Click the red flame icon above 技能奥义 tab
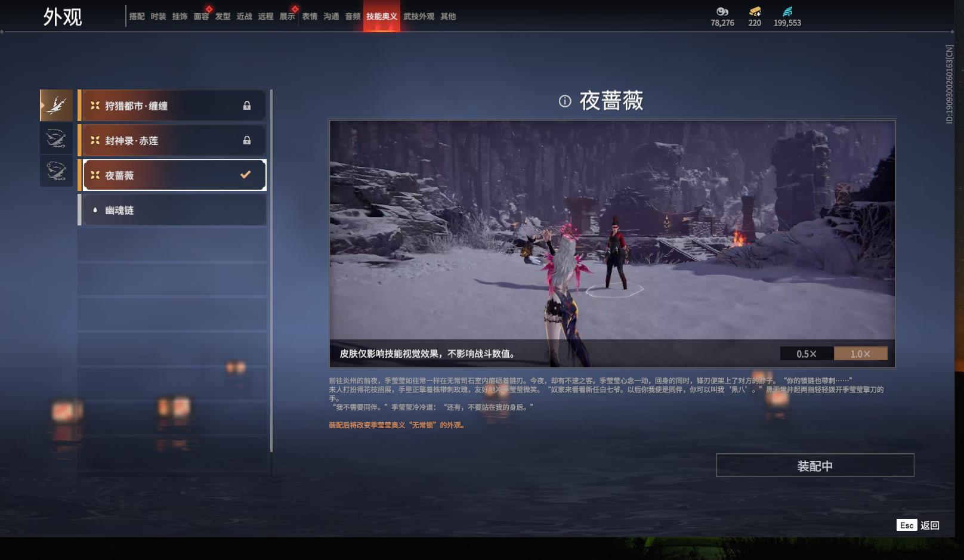This screenshot has height=560, width=964. [x=382, y=7]
